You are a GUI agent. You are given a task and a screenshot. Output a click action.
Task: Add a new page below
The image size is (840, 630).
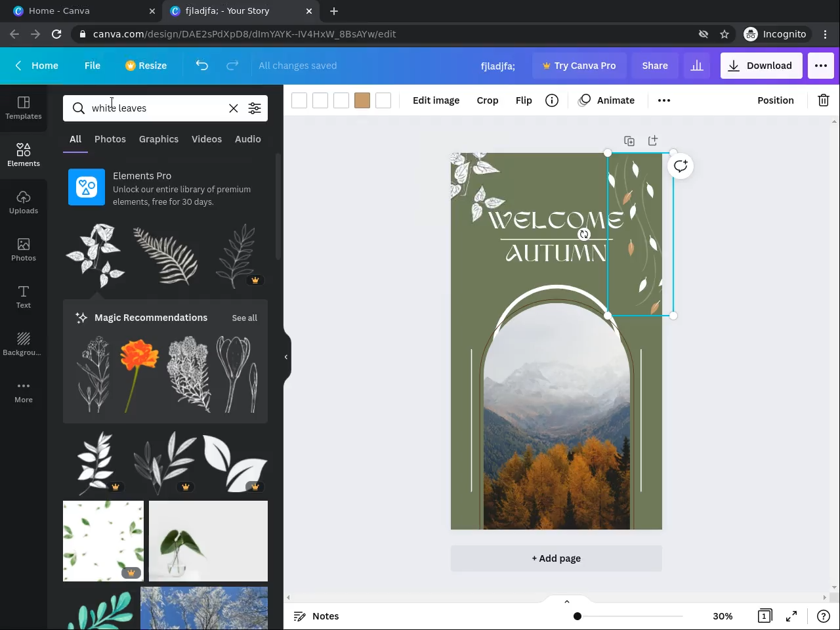click(x=556, y=558)
